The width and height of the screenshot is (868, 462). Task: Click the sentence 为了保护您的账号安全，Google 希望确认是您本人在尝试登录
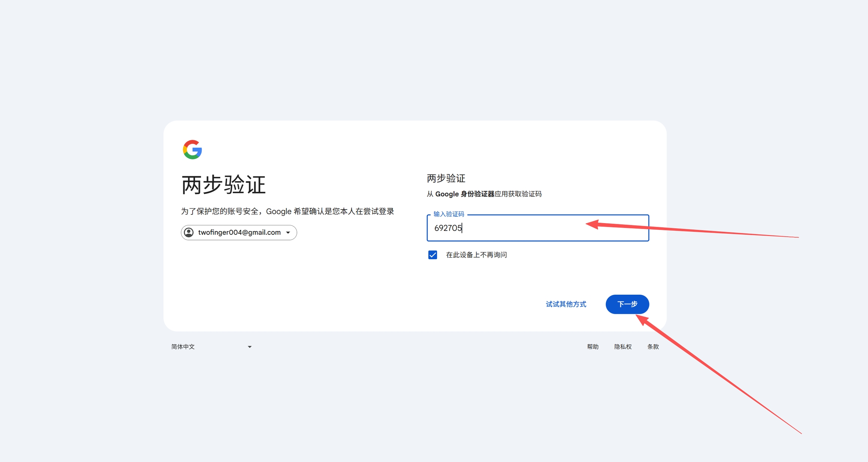(287, 211)
